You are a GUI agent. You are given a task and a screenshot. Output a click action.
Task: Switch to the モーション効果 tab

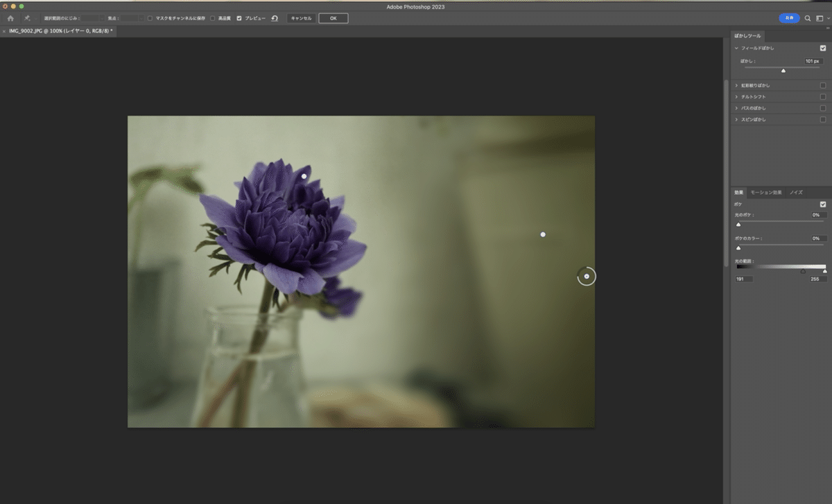[766, 192]
